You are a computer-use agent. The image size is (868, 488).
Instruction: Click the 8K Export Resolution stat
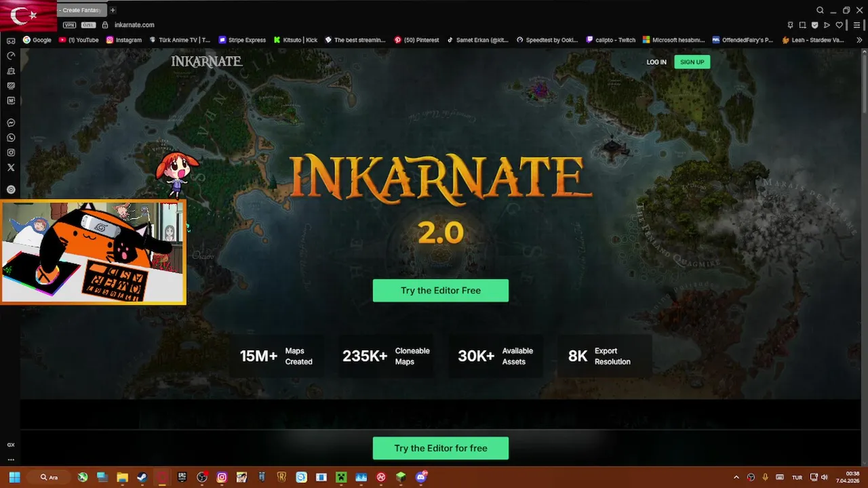[605, 356]
